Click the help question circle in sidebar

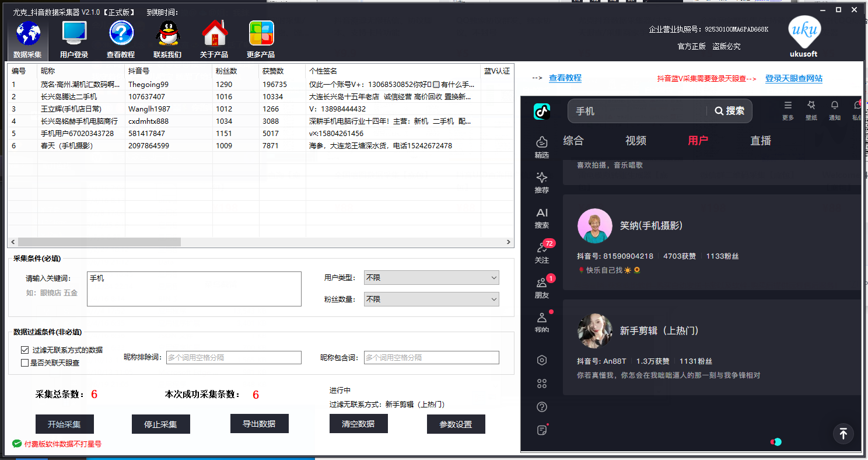[542, 407]
